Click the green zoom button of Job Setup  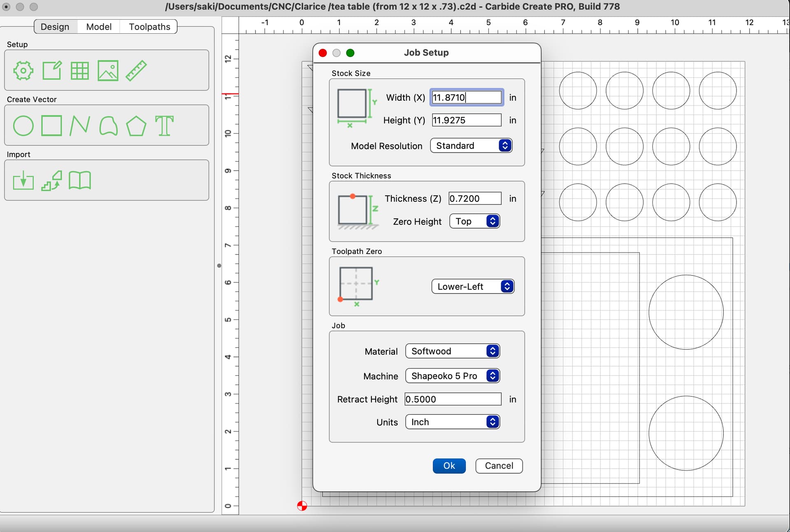[350, 53]
